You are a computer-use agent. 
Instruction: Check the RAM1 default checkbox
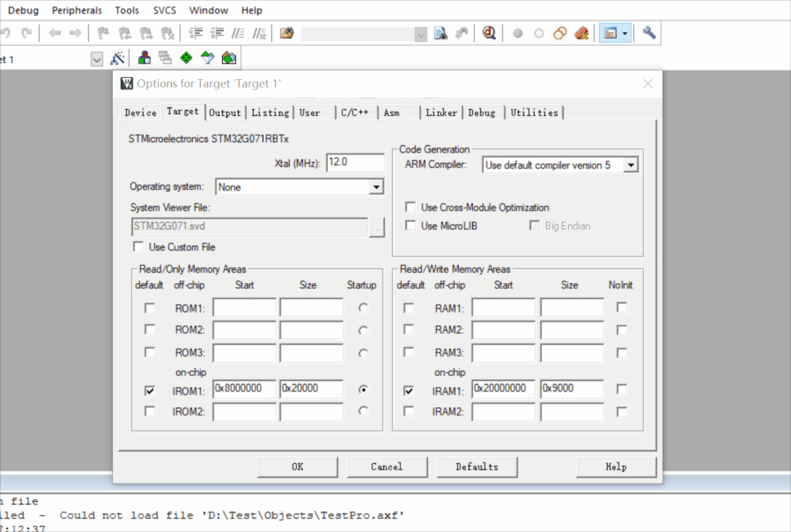click(409, 308)
